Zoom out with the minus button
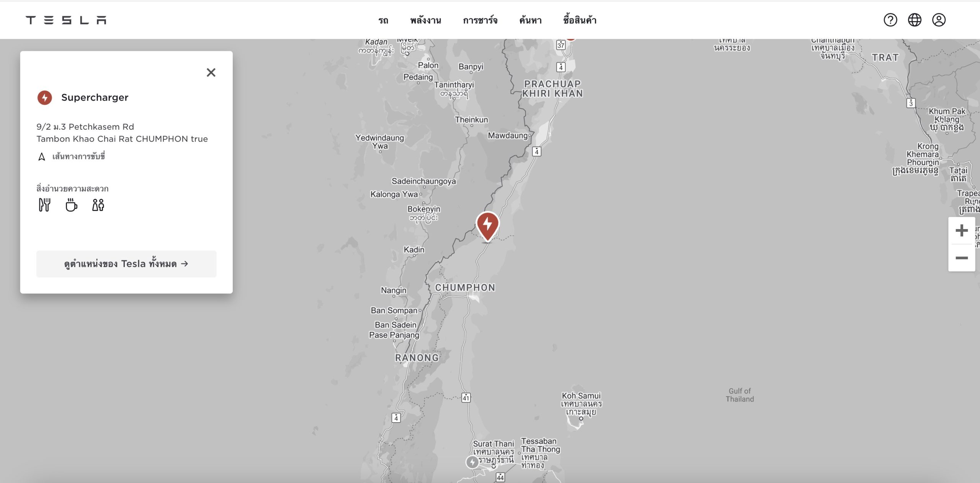 (961, 258)
